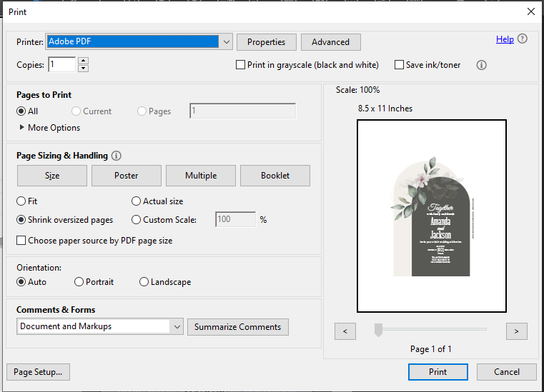Viewport: 544px width, 392px height.
Task: Click the Print button
Action: [x=437, y=372]
